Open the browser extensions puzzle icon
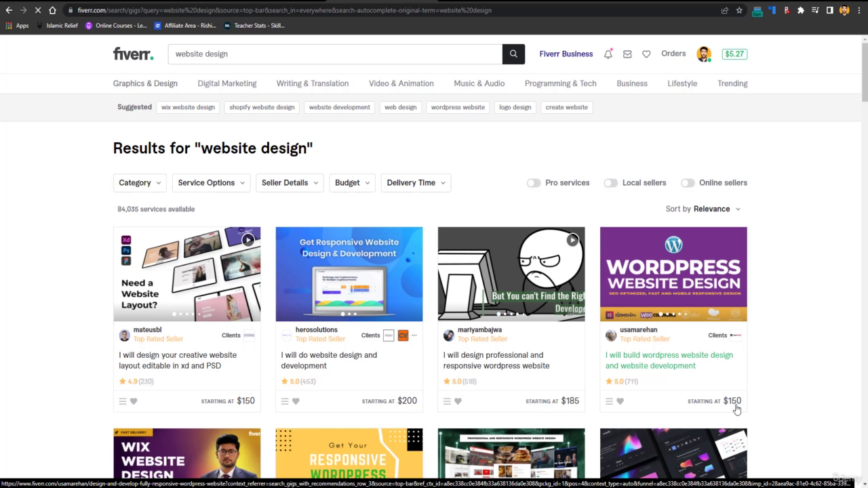The height and width of the screenshot is (488, 868). tap(801, 10)
